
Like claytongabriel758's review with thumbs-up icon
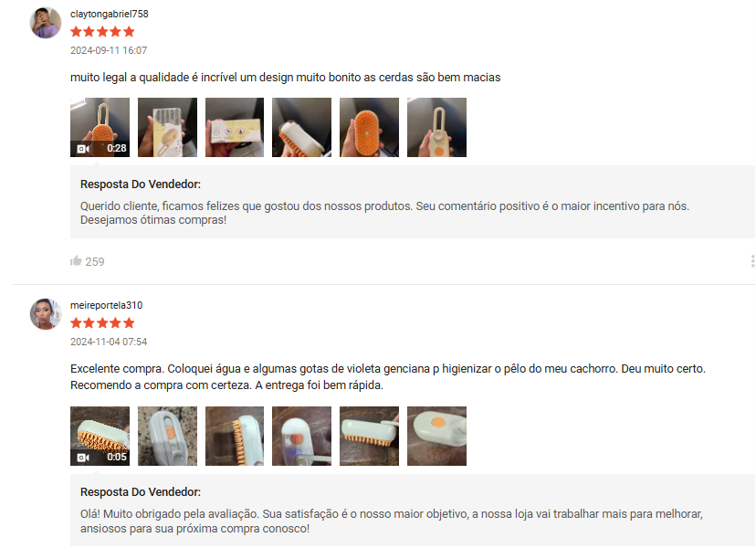pyautogui.click(x=76, y=261)
